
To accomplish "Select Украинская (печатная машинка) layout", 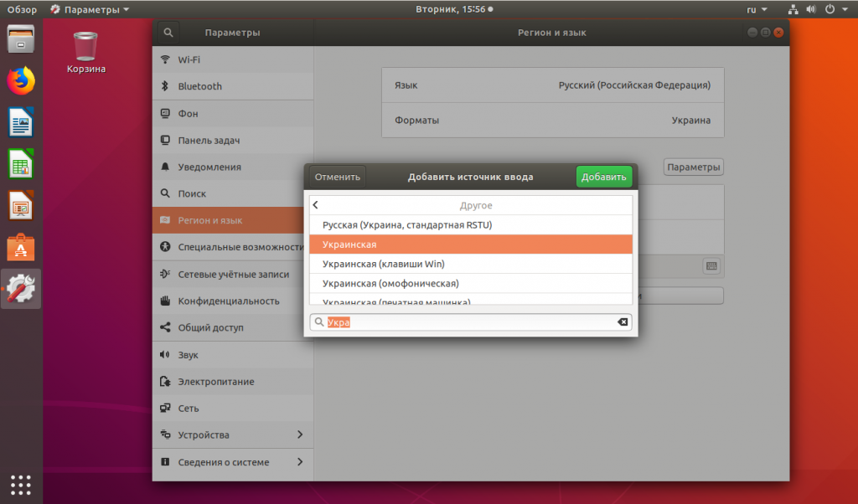I will point(471,300).
